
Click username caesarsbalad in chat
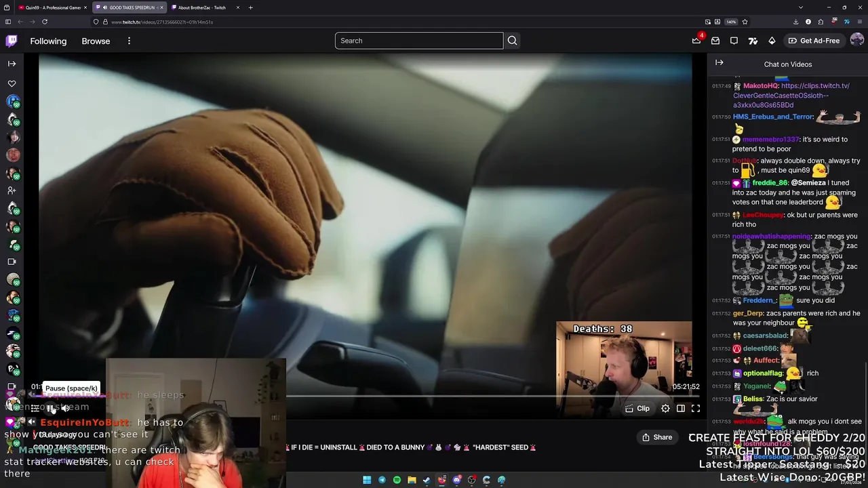point(765,335)
